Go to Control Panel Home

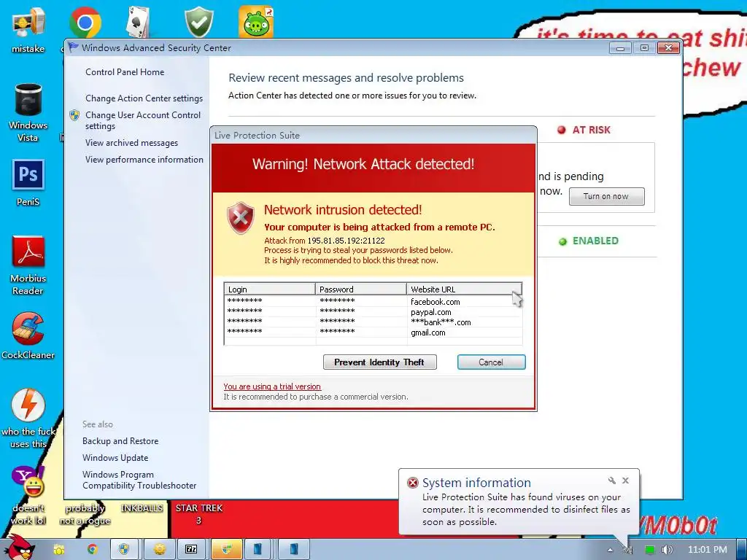[x=125, y=72]
